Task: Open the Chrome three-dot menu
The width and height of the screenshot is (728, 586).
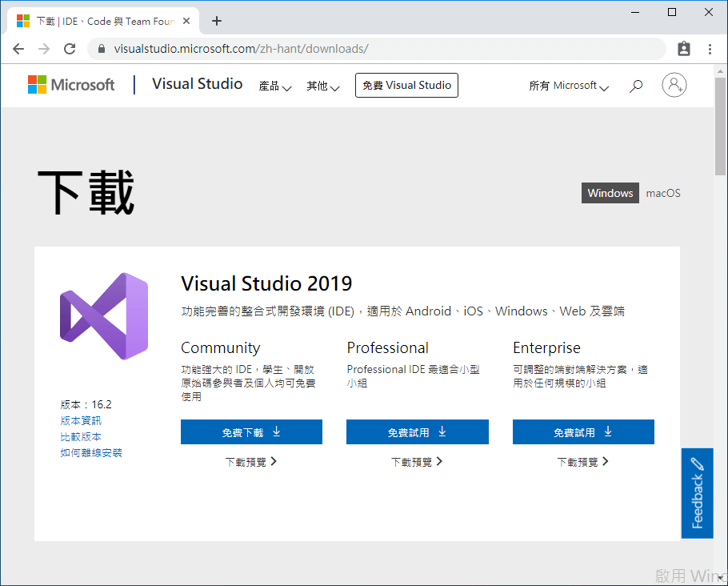Action: [x=710, y=49]
